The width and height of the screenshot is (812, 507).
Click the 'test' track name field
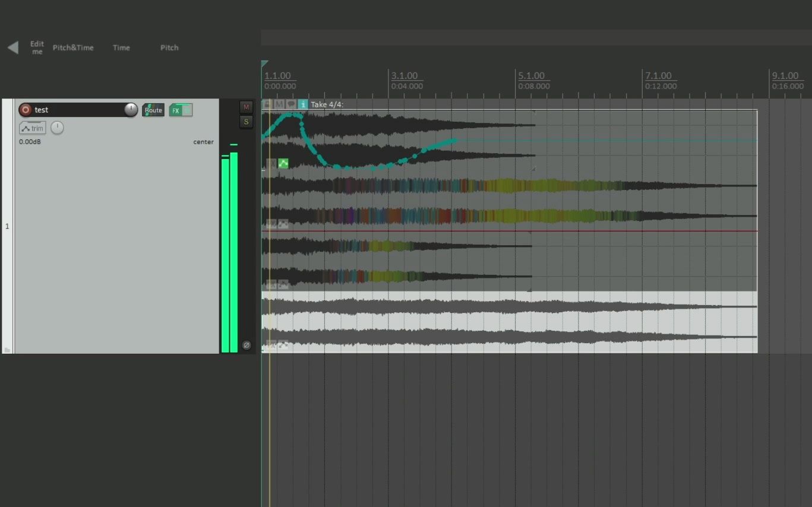coord(78,110)
